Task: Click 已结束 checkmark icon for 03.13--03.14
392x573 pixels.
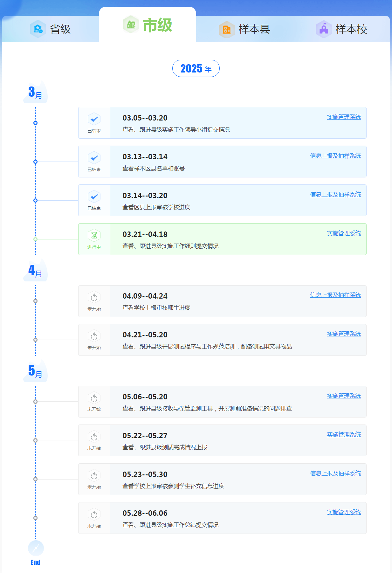Action: pos(94,158)
